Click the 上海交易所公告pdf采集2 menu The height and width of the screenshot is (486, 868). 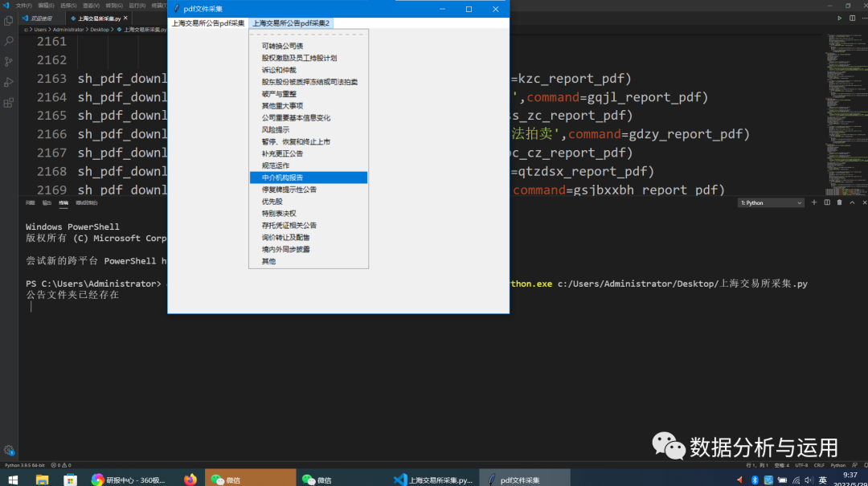pos(291,23)
